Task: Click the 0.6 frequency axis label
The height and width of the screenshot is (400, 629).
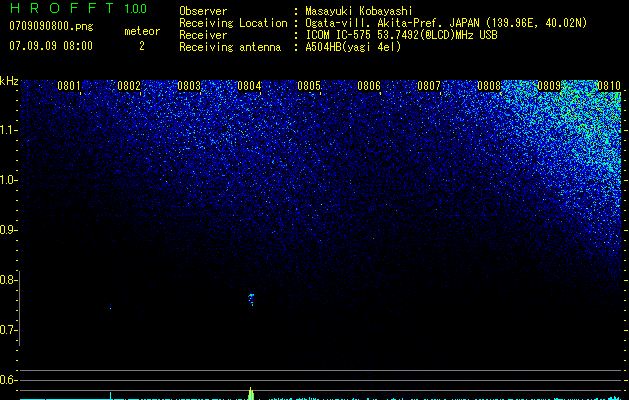Action: click(7, 380)
